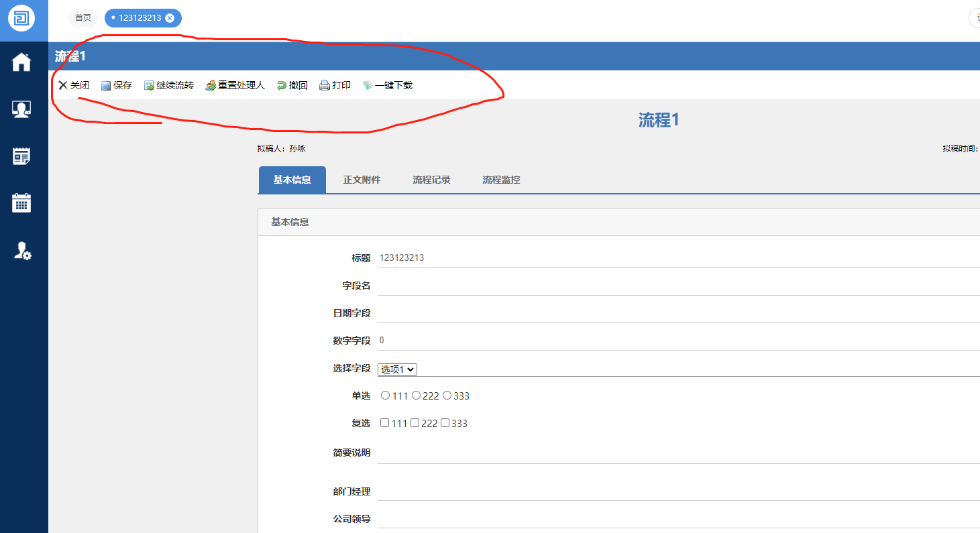Reset the handler with 重置处理人
This screenshot has height=533, width=980.
[235, 85]
